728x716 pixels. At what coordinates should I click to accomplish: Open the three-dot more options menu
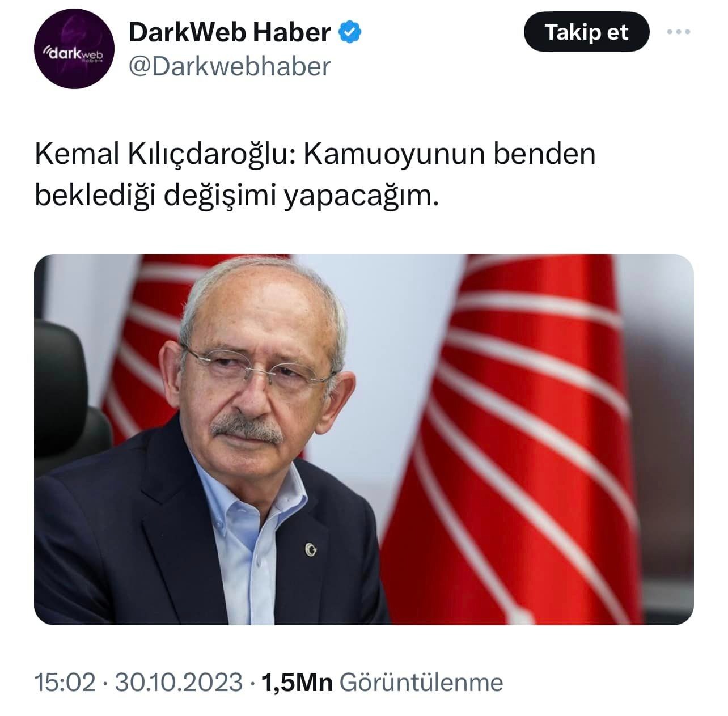pos(678,32)
